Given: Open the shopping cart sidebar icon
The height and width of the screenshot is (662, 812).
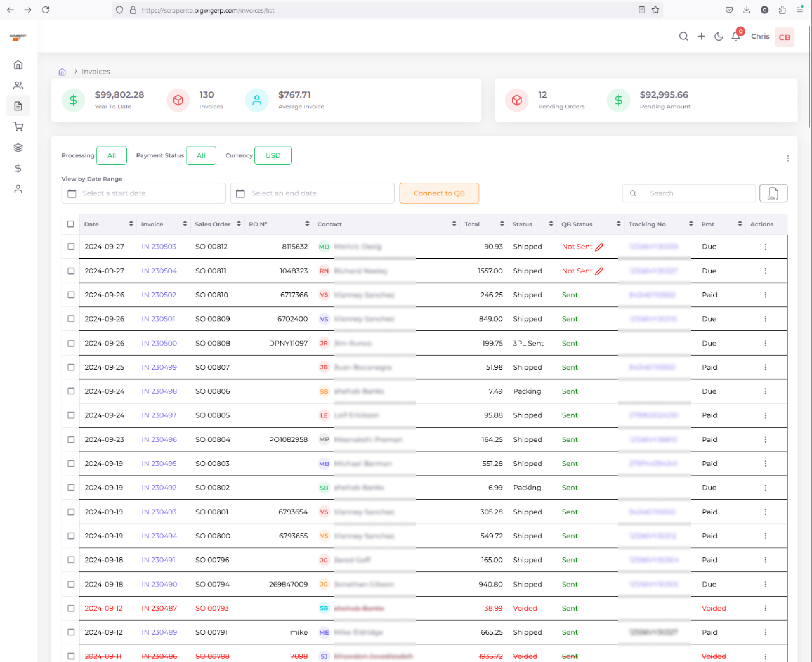Looking at the screenshot, I should (x=18, y=127).
